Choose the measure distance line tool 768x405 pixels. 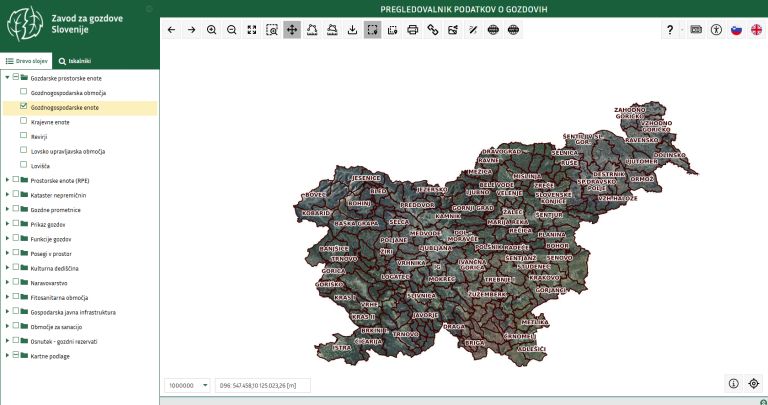pos(312,30)
